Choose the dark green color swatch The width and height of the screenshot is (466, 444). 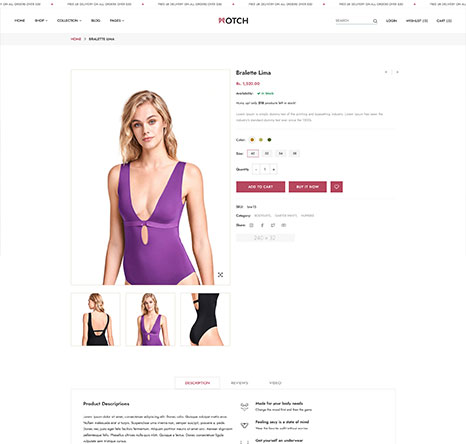pyautogui.click(x=269, y=140)
